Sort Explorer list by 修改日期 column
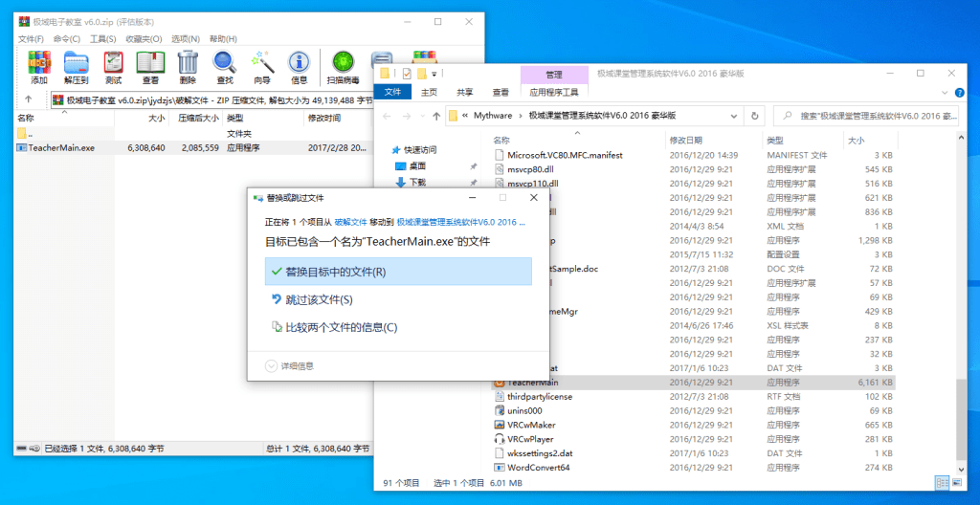The height and width of the screenshot is (505, 980). point(714,140)
